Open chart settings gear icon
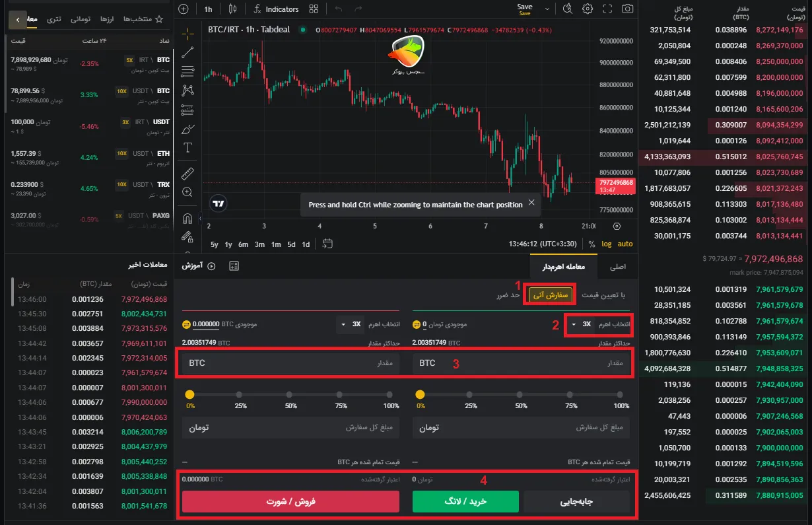 coord(588,9)
